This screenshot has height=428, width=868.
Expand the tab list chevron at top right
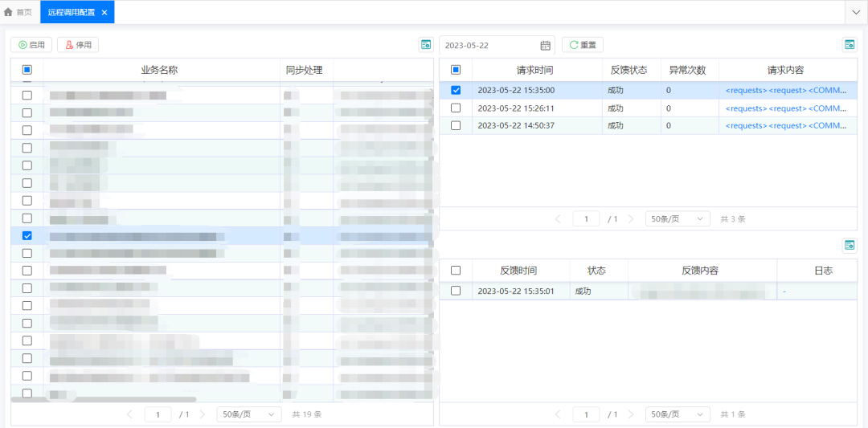click(x=856, y=12)
